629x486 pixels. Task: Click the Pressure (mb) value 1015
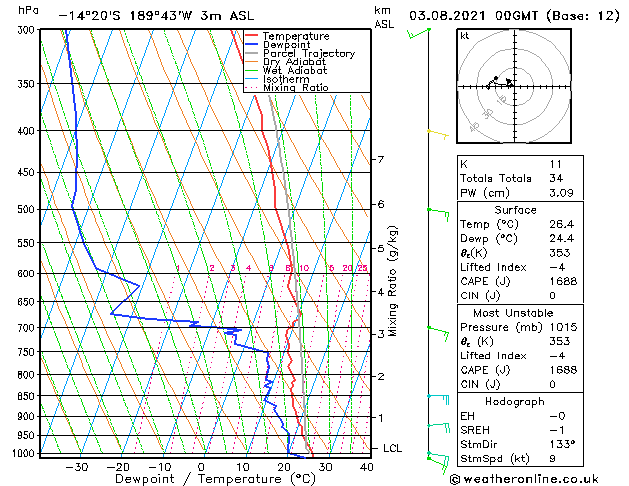coord(563,327)
